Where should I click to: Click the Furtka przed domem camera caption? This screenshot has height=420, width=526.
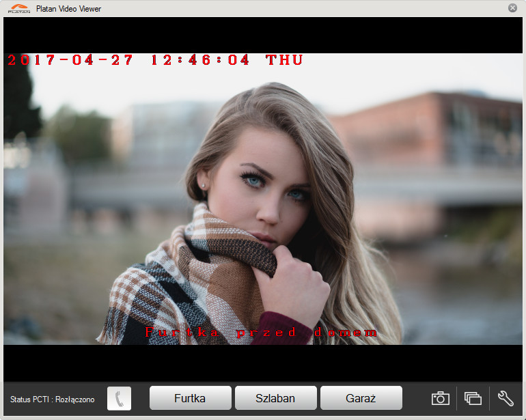tap(261, 332)
